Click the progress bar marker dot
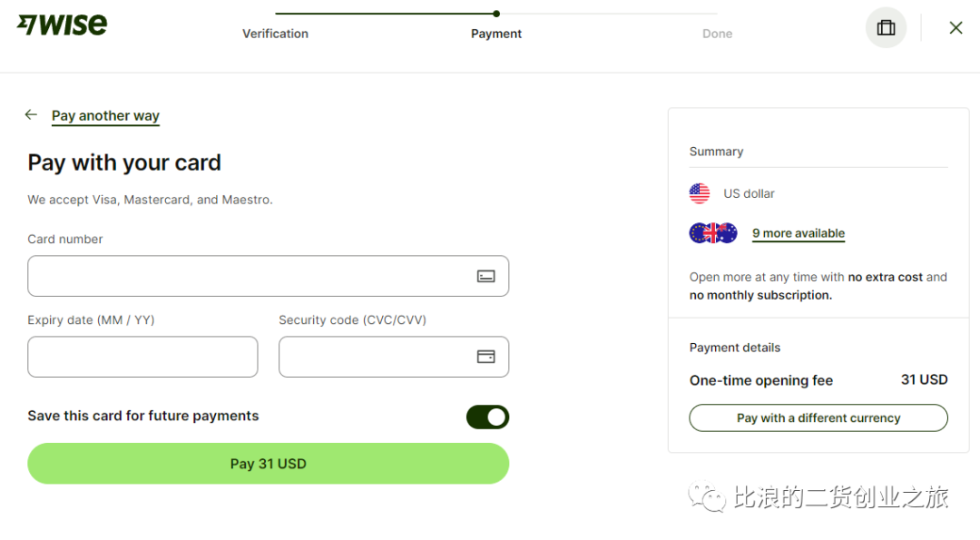980x540 pixels. 496,14
